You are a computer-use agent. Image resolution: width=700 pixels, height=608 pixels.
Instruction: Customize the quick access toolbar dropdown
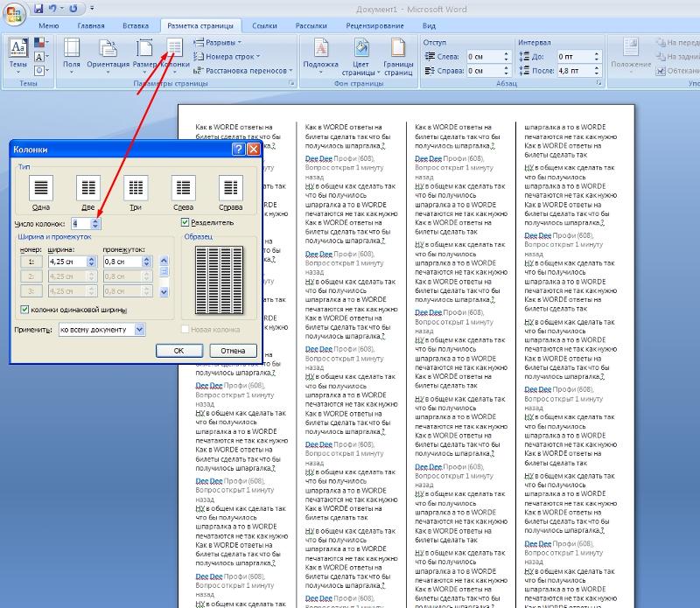click(x=92, y=8)
